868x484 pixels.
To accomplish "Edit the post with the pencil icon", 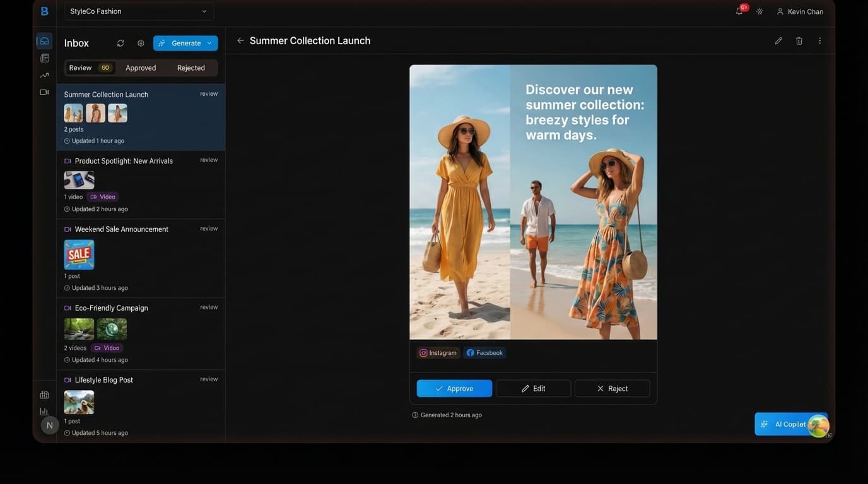I will 778,40.
